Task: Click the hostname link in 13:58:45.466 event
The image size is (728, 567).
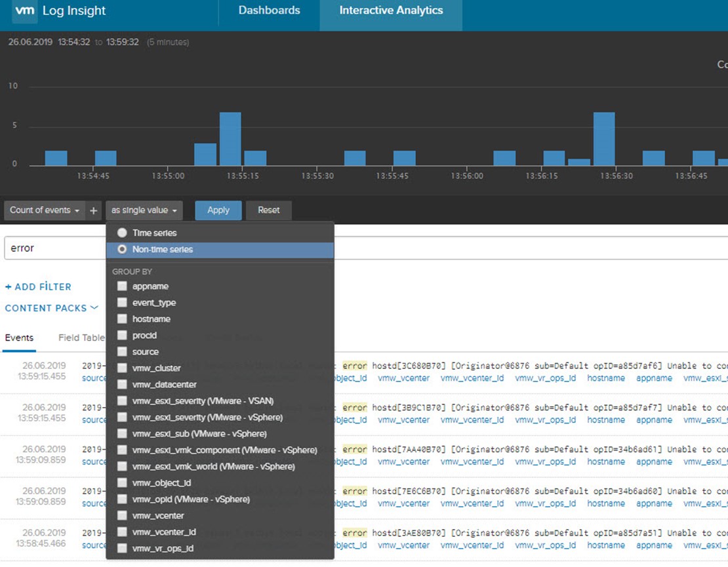Action: 606,545
